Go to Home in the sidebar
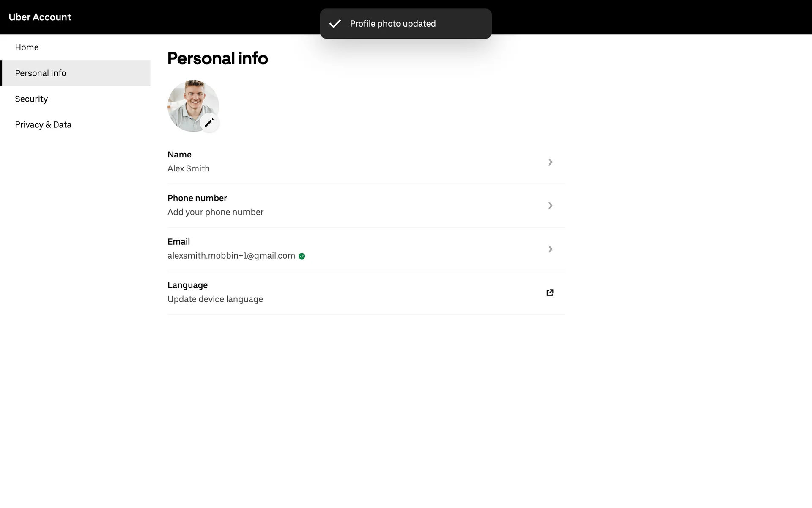812x508 pixels. click(27, 47)
